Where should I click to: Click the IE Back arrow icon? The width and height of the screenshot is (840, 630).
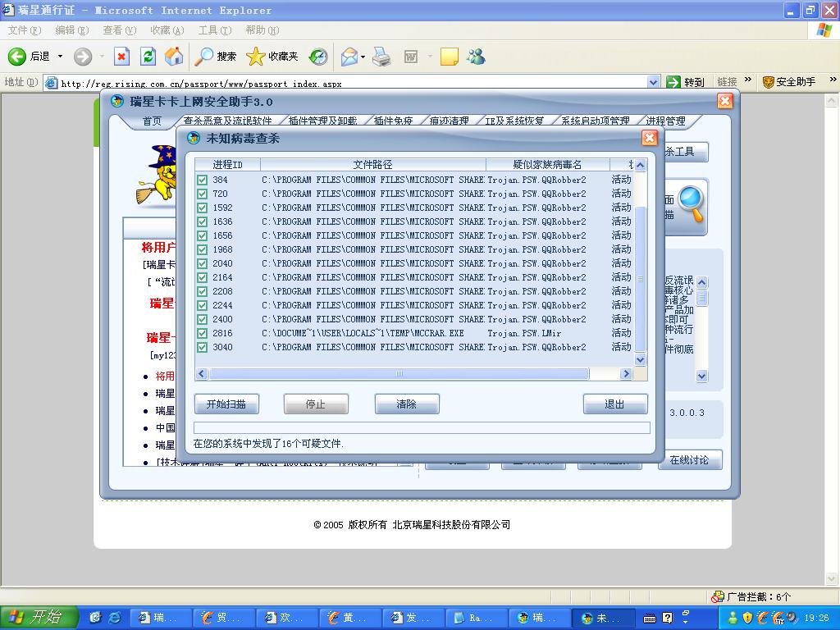coord(16,57)
